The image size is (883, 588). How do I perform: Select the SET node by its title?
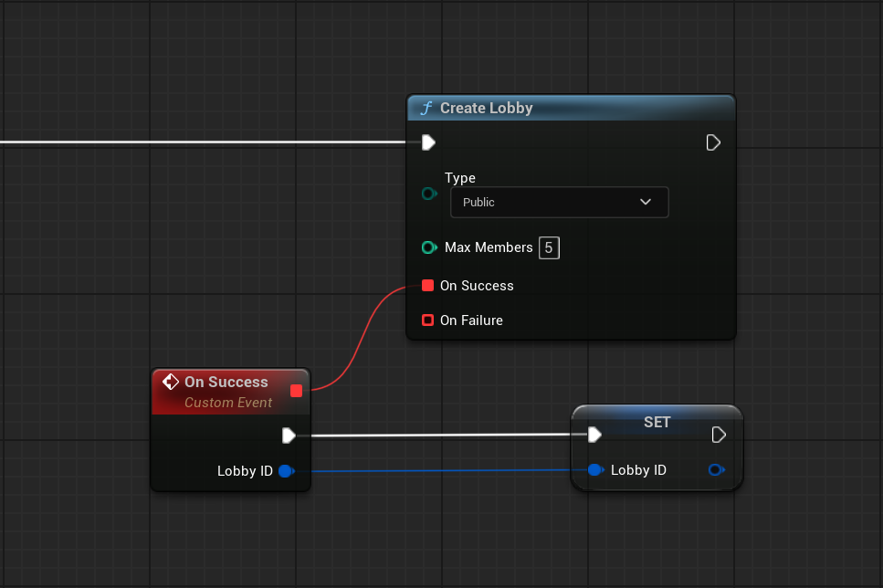click(657, 422)
